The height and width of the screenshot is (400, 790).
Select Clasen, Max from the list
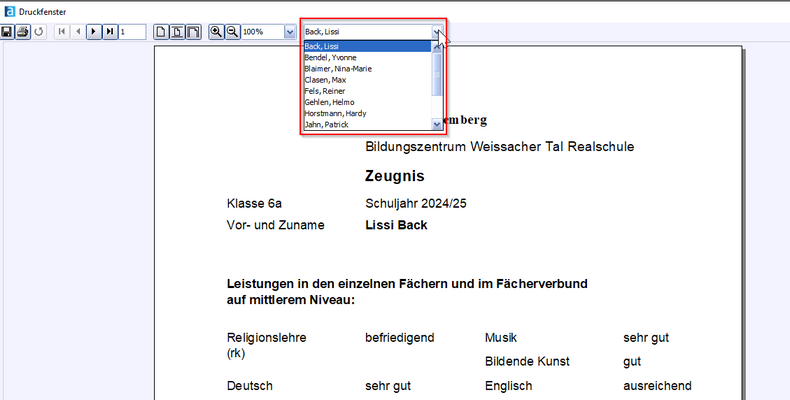pyautogui.click(x=325, y=80)
